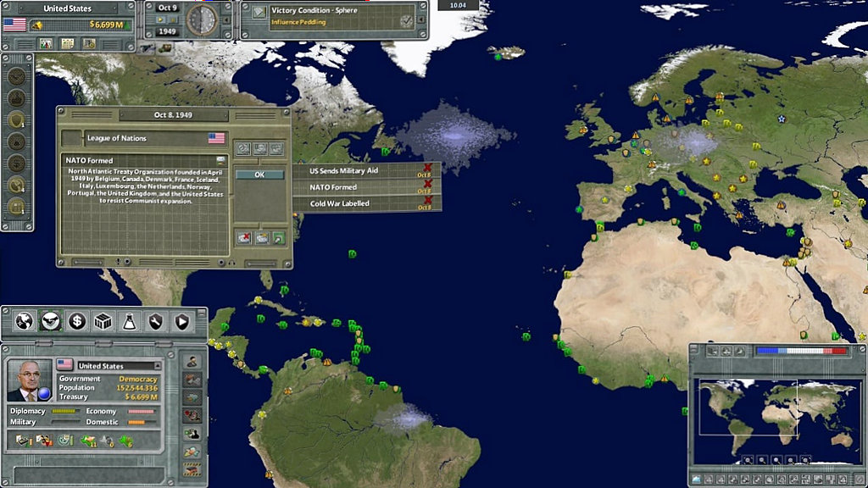
Task: Open the Finance department dollar icon
Action: click(x=77, y=321)
